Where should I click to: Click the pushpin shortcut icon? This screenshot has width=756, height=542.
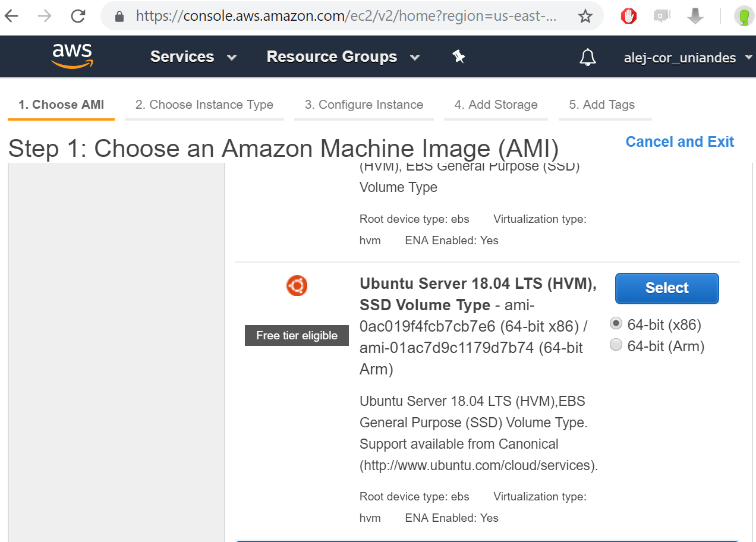point(458,56)
